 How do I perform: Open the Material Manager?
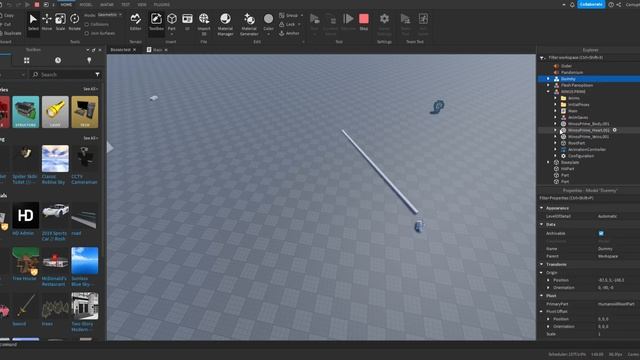(x=225, y=24)
